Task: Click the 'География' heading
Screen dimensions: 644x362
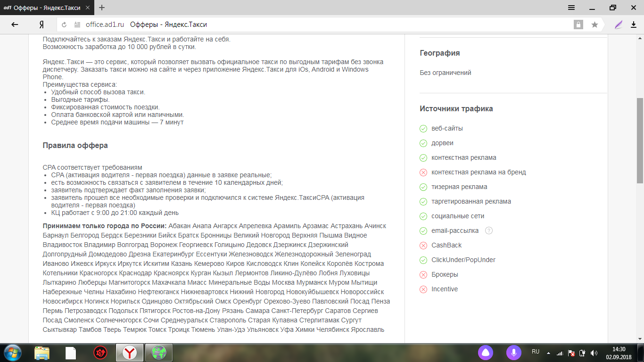Action: (440, 53)
